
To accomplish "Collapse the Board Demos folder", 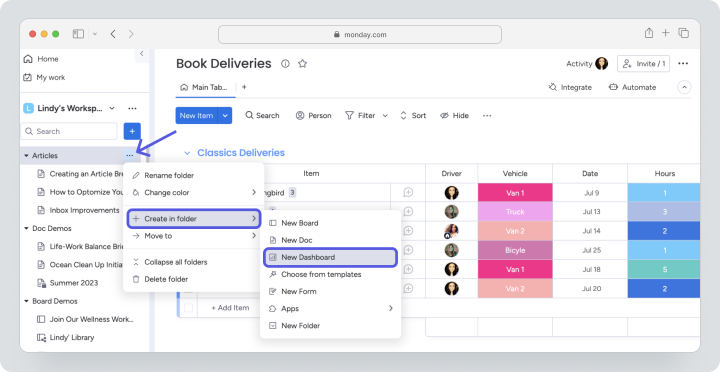I will pos(26,301).
